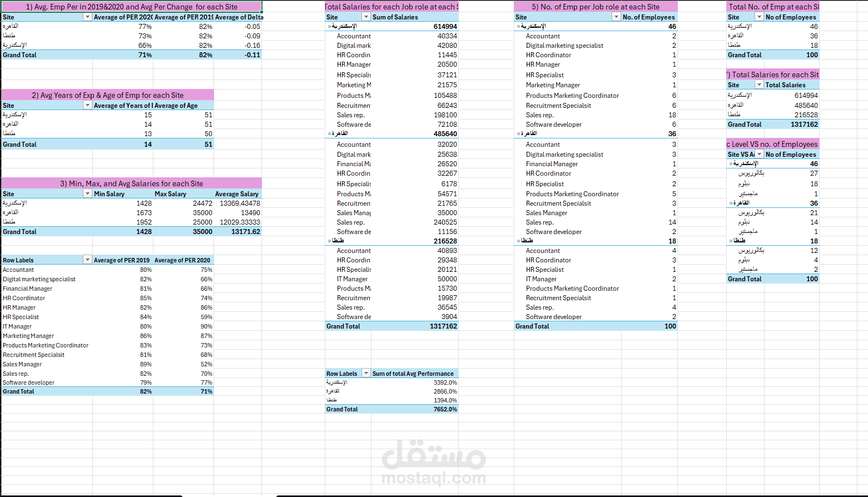Open Site VS filter in Level VS no. of Employees table
Image resolution: width=868 pixels, height=497 pixels.
(x=759, y=154)
